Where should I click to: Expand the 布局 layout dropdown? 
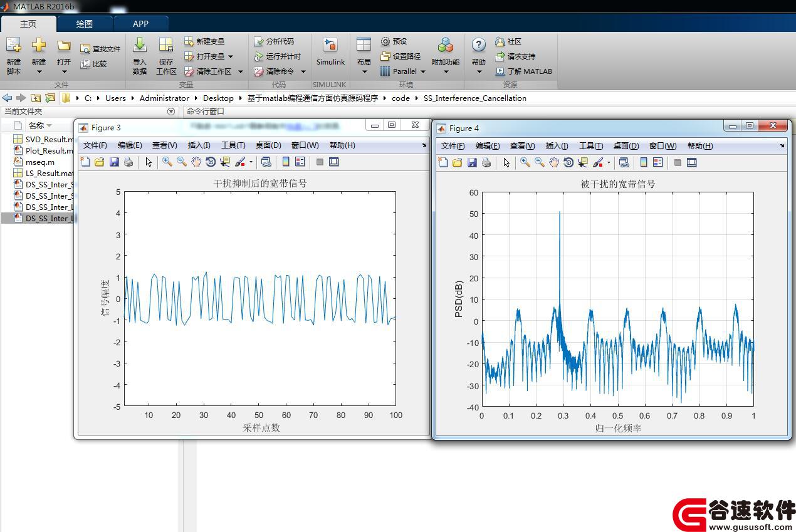pos(364,72)
